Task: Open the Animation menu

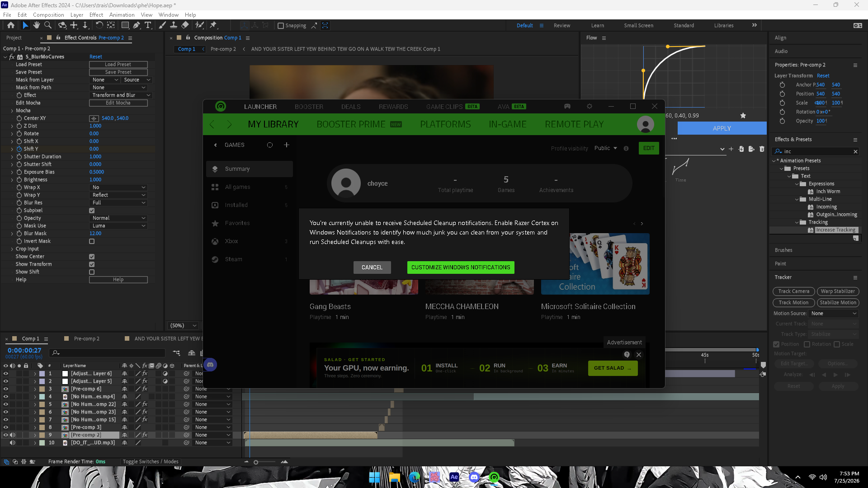Action: [122, 15]
